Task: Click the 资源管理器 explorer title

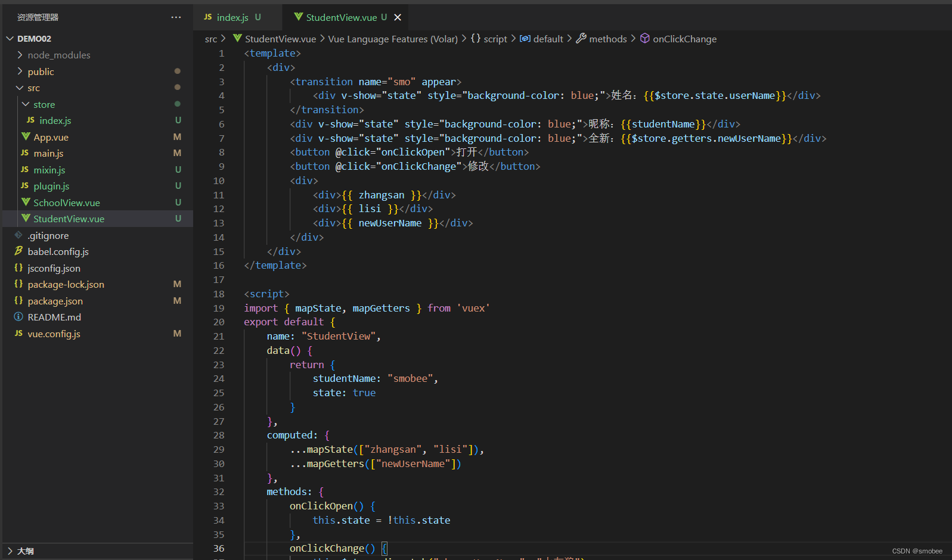Action: point(38,17)
